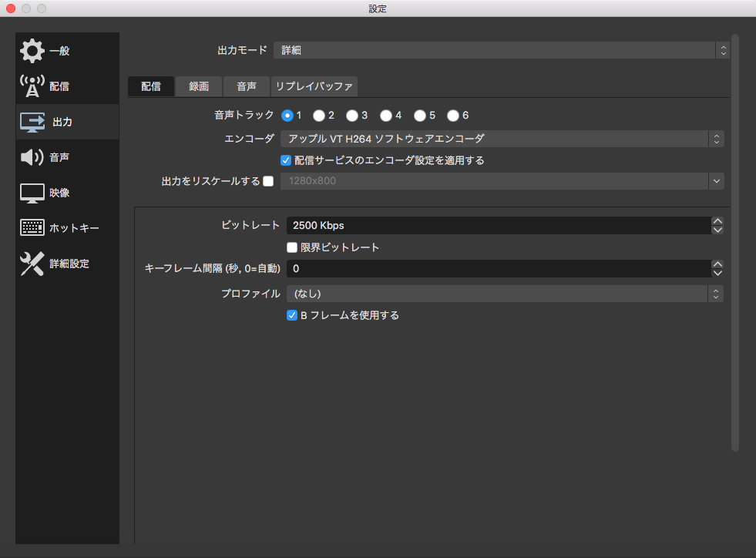Open the リプレイバッファ tab
Screen dimensions: 756x558
[x=314, y=86]
